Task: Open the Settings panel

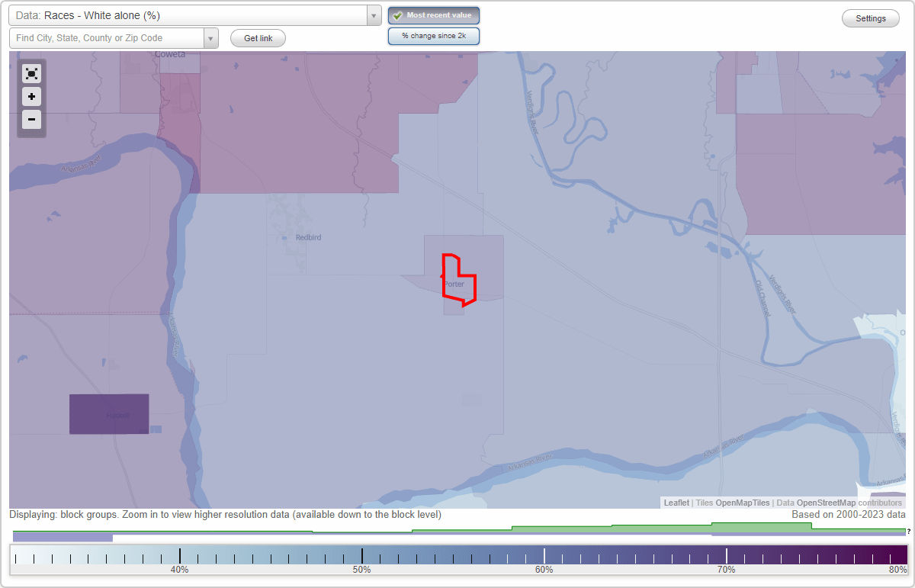Action: (x=870, y=18)
